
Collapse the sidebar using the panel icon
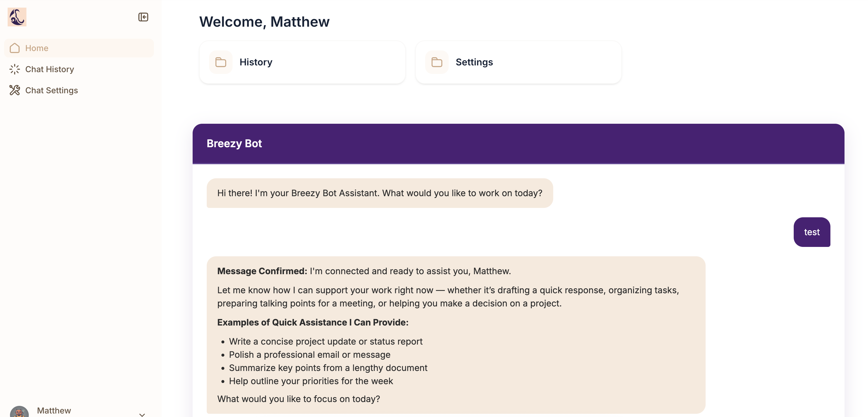pos(143,17)
